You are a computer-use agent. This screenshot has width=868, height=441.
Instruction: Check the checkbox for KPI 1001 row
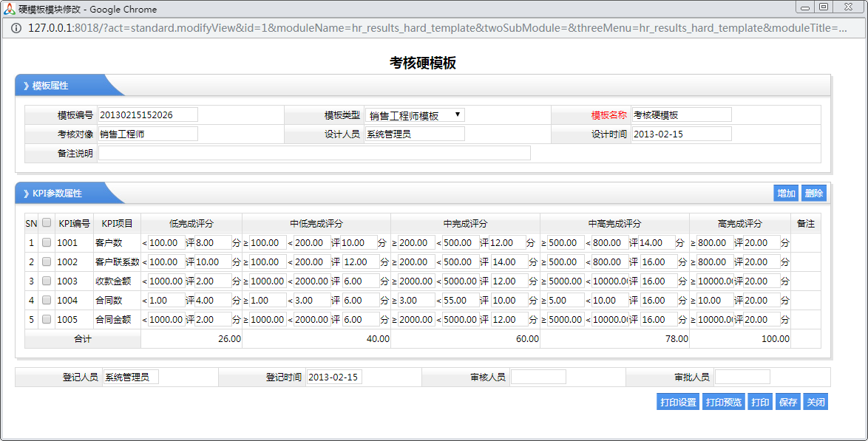[47, 242]
